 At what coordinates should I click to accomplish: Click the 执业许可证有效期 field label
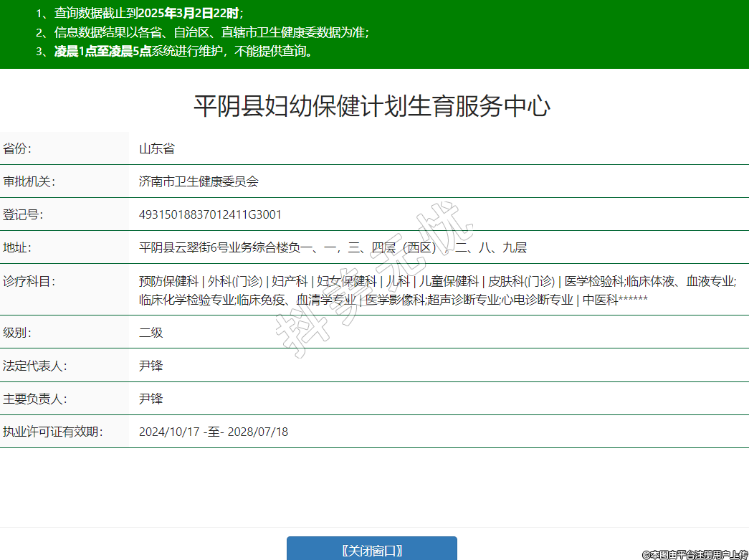tap(52, 432)
